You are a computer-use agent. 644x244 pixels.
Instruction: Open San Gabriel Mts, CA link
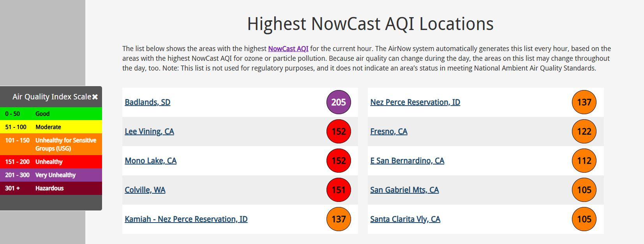pyautogui.click(x=404, y=190)
